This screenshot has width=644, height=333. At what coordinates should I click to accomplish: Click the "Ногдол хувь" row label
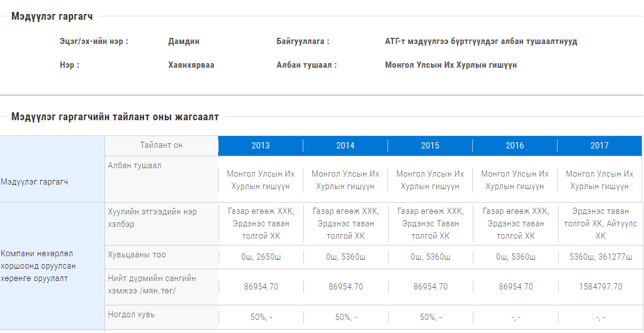click(x=131, y=314)
